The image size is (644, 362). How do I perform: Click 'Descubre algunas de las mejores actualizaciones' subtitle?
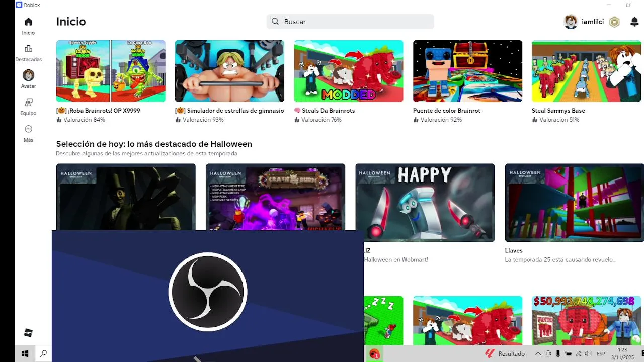146,153
